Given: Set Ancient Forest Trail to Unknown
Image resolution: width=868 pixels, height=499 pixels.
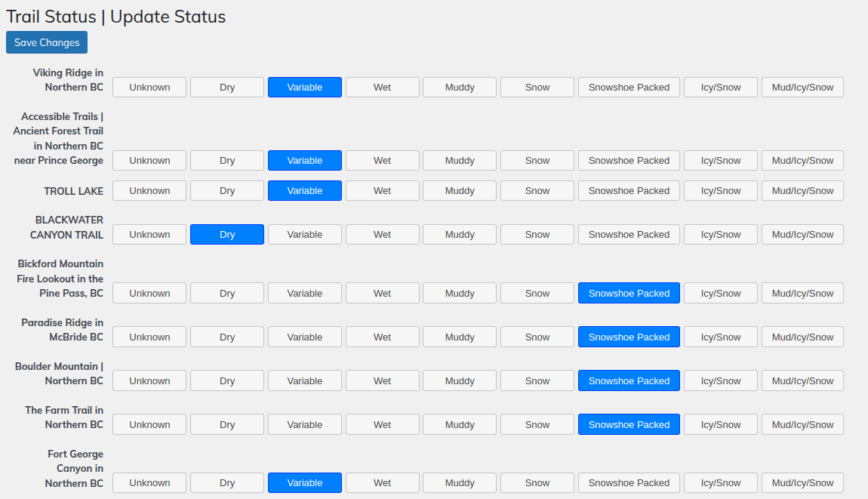Looking at the screenshot, I should [149, 161].
